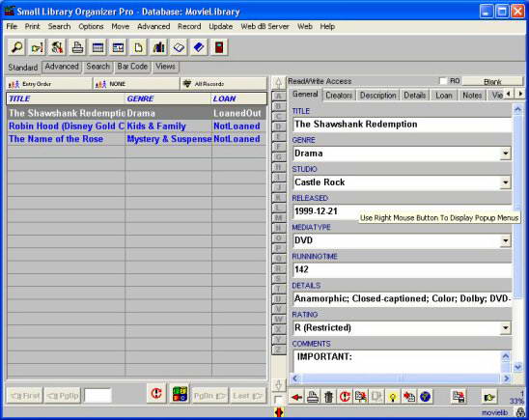
Task: Click the yellow folder-and-key toolbar icon
Action: (x=37, y=47)
